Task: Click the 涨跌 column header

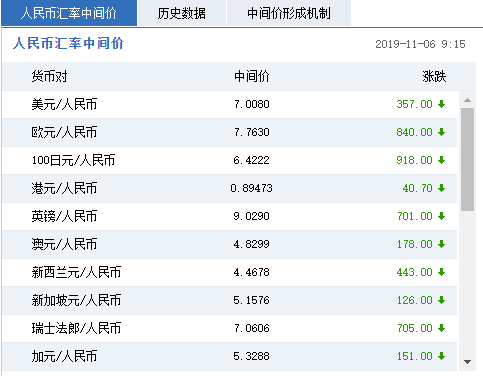Action: click(434, 77)
